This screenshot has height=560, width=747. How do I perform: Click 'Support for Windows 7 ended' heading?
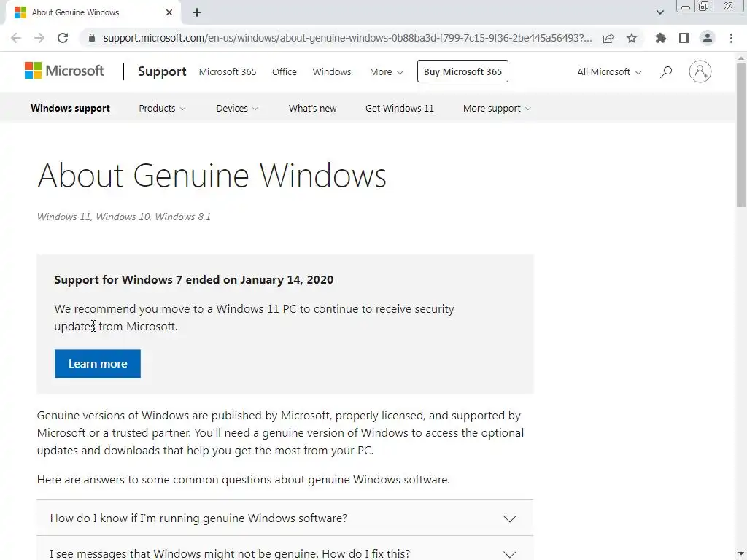point(194,279)
